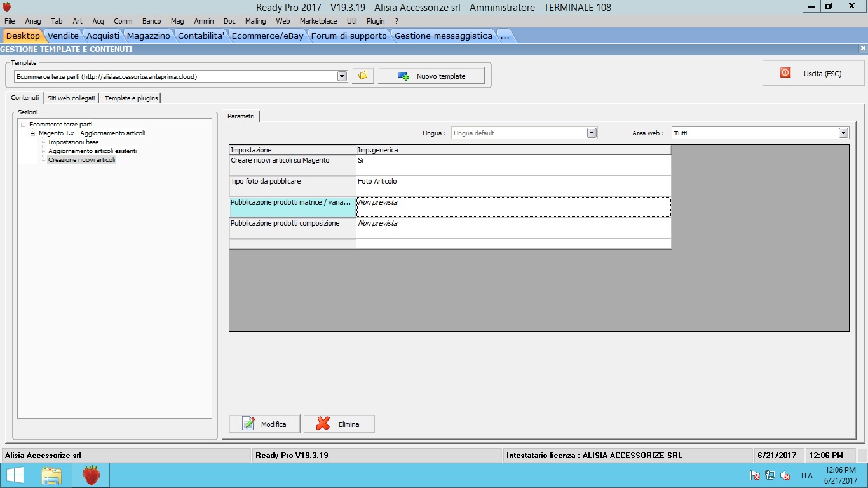Select Aggiornamento articoli esistenti tree item
Image resolution: width=868 pixels, height=488 pixels.
pos(93,151)
